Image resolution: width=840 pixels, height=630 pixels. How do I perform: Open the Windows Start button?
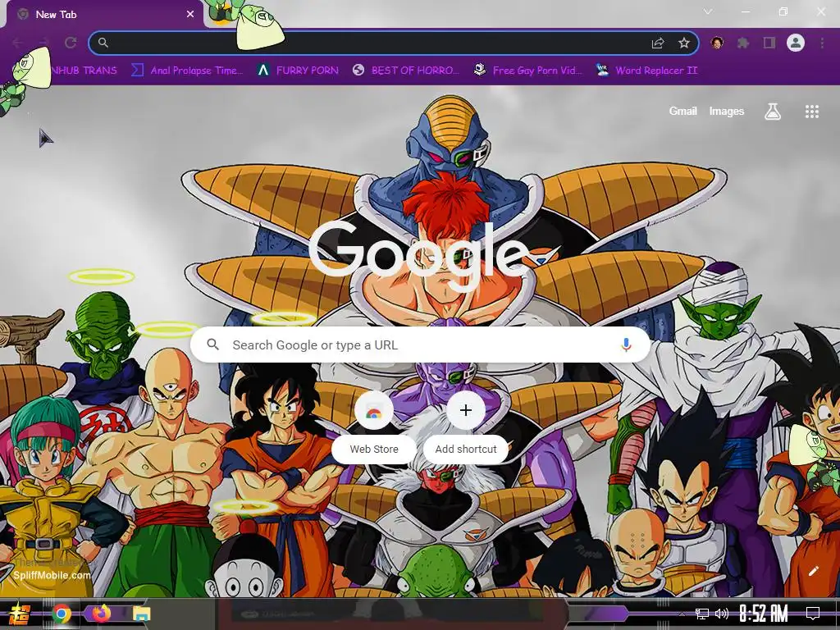pos(20,614)
